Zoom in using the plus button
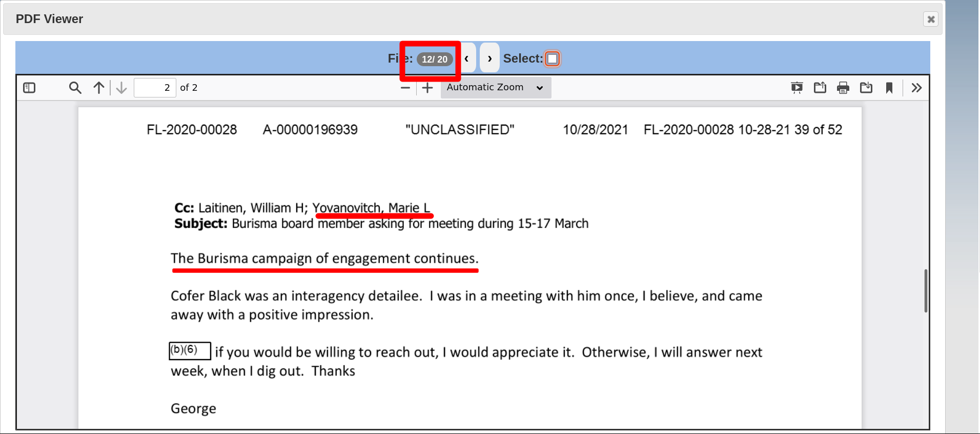Viewport: 980px width, 434px height. tap(427, 88)
